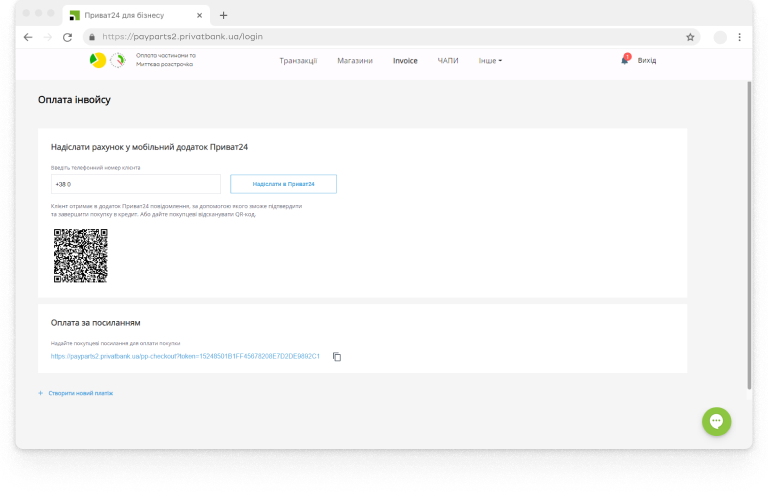Open a new browser tab
The image size is (768, 499).
[x=223, y=15]
